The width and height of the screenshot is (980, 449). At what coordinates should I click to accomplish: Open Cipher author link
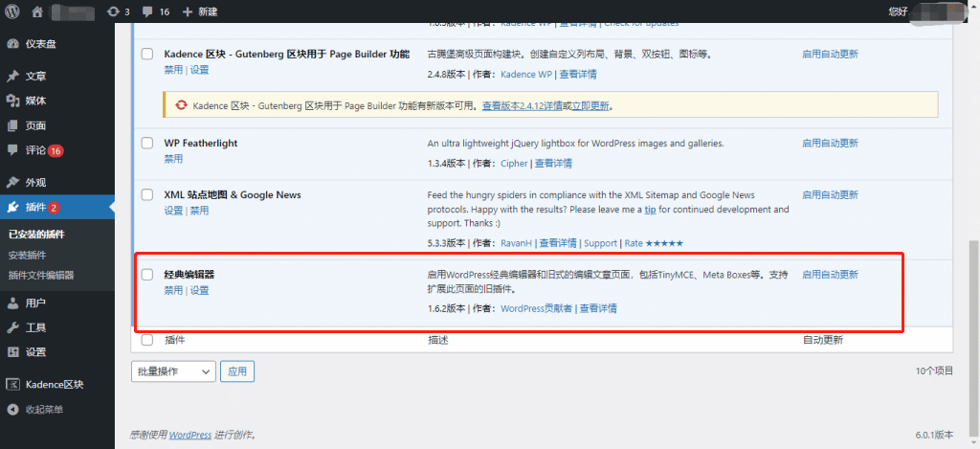point(514,163)
